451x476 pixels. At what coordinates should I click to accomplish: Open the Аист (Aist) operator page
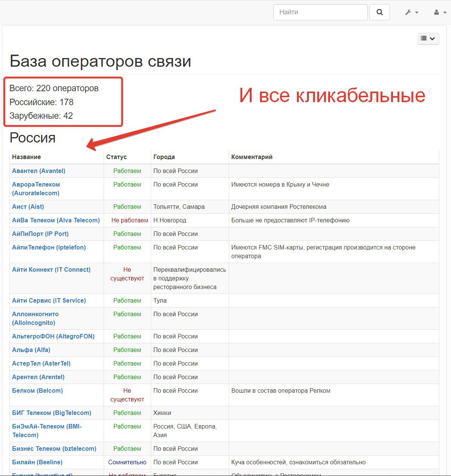pos(28,207)
